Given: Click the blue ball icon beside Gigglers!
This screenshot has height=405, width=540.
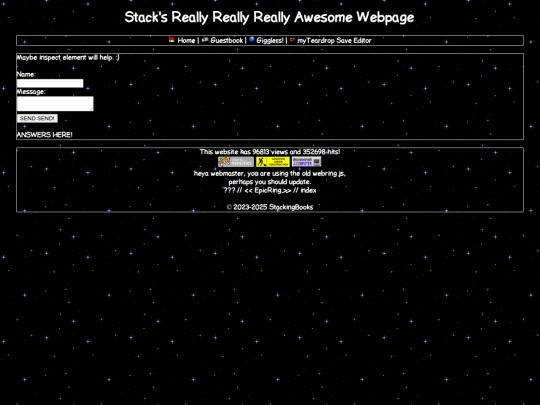Looking at the screenshot, I should click(x=252, y=40).
